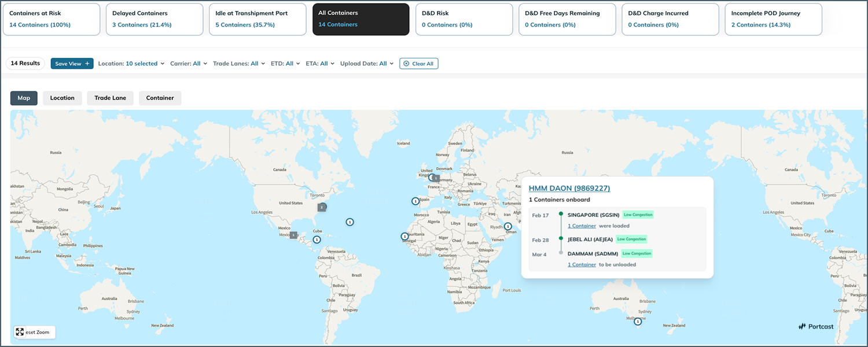868x347 pixels.
Task: Select the Idle at Transhipment Port card
Action: pyautogui.click(x=258, y=19)
